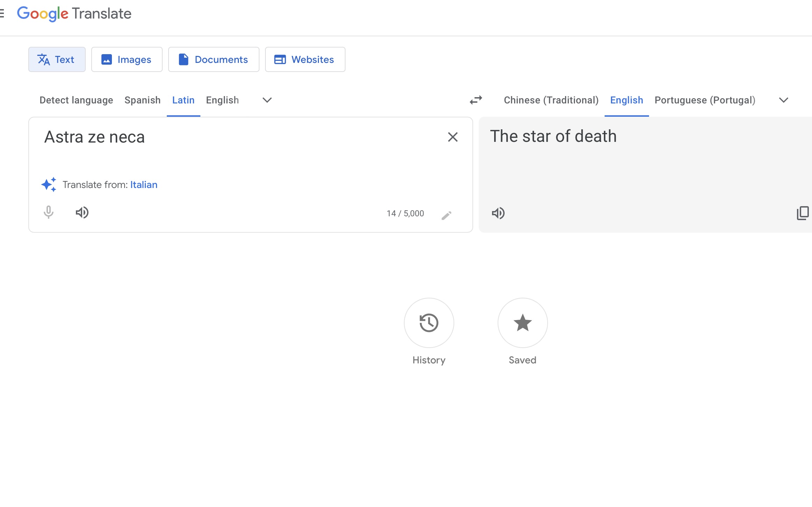This screenshot has height=507, width=812.
Task: Open the main hamburger menu
Action: pos(2,14)
